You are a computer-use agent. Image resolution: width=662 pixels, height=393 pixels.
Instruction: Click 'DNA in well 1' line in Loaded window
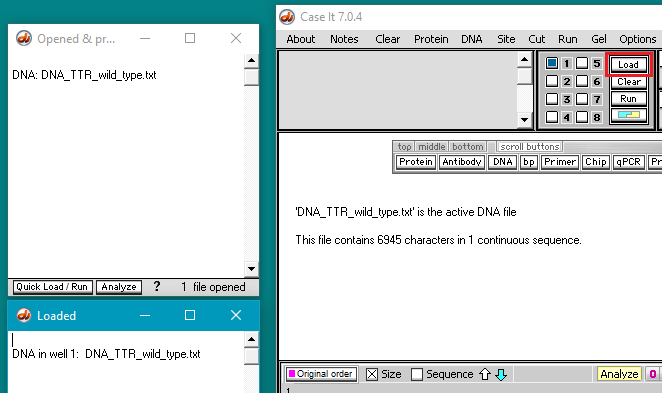(106, 354)
